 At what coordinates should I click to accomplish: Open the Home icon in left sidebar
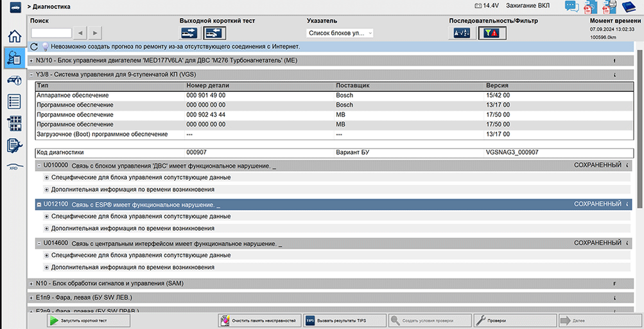point(13,37)
